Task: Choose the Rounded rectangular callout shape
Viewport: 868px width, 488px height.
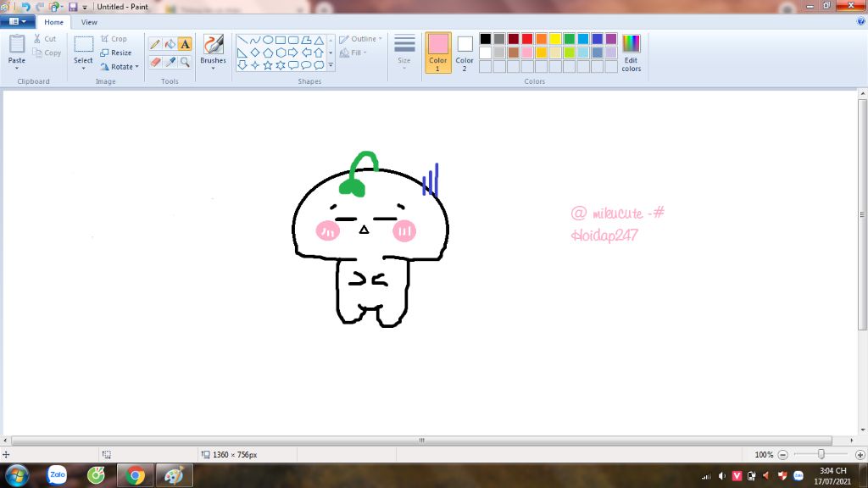Action: coord(293,65)
